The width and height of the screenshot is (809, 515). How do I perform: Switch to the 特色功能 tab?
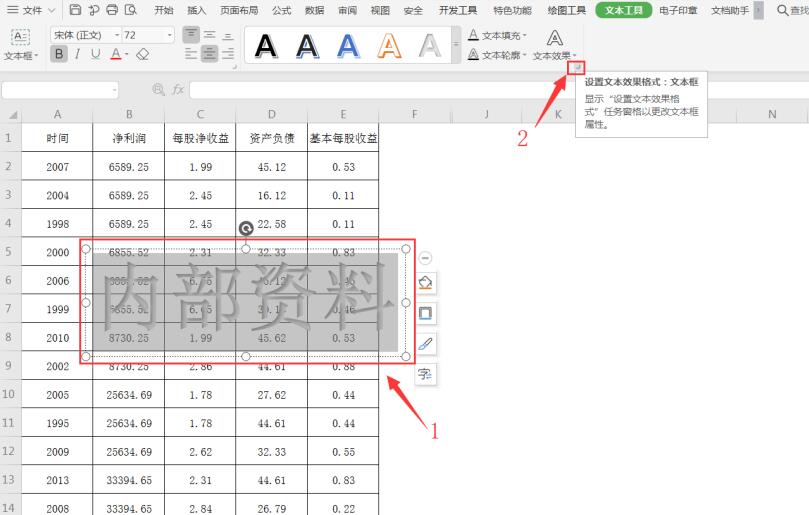coord(512,10)
